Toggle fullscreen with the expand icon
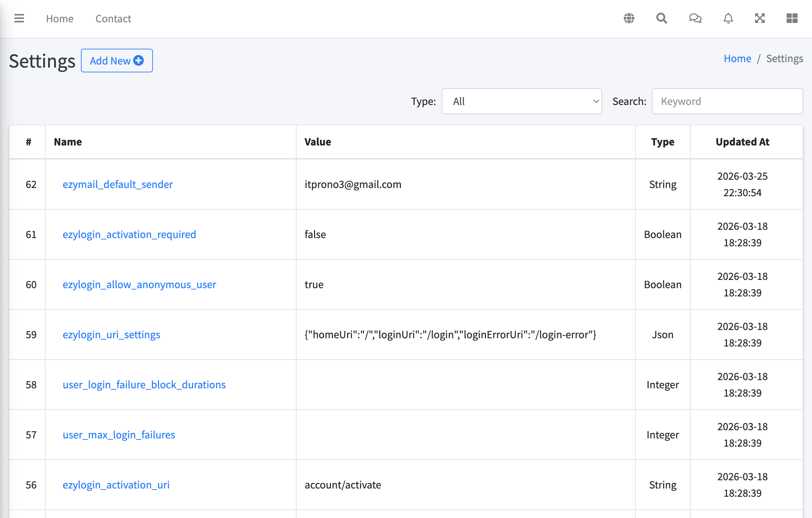Screen dimensions: 812x518 click(x=760, y=18)
